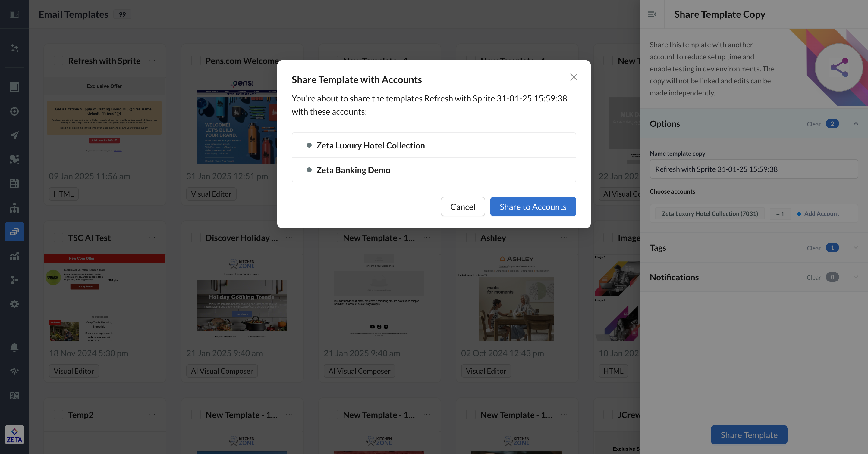Viewport: 868px width, 454px height.
Task: Click the plus icon beside Add Account
Action: (799, 214)
